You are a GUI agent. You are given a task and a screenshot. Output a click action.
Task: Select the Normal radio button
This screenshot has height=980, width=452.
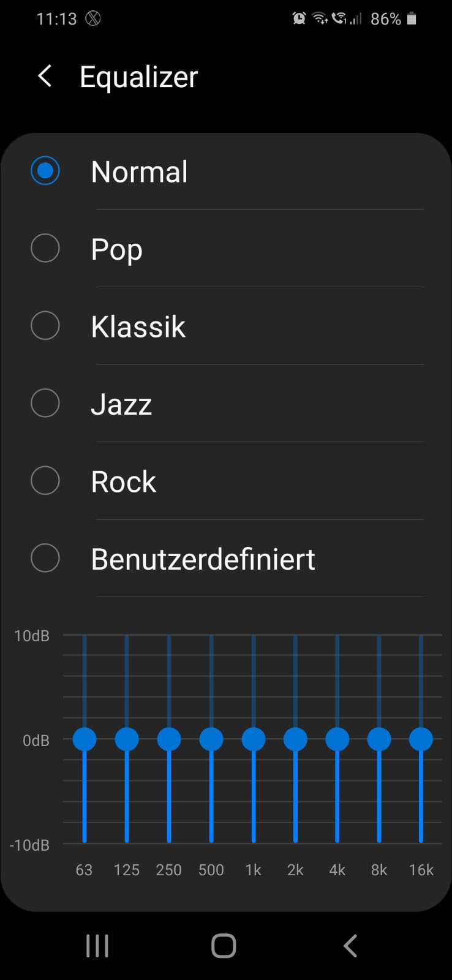pyautogui.click(x=45, y=171)
